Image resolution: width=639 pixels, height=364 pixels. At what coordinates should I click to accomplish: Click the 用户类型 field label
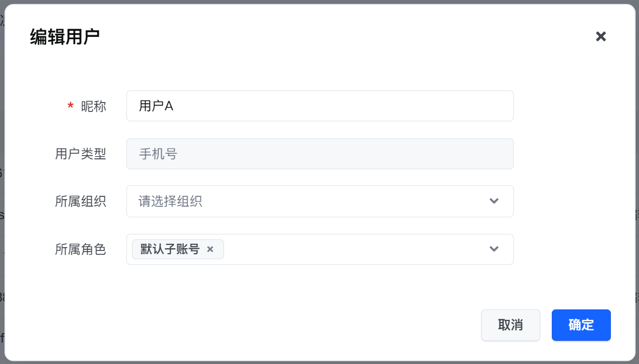pyautogui.click(x=81, y=154)
